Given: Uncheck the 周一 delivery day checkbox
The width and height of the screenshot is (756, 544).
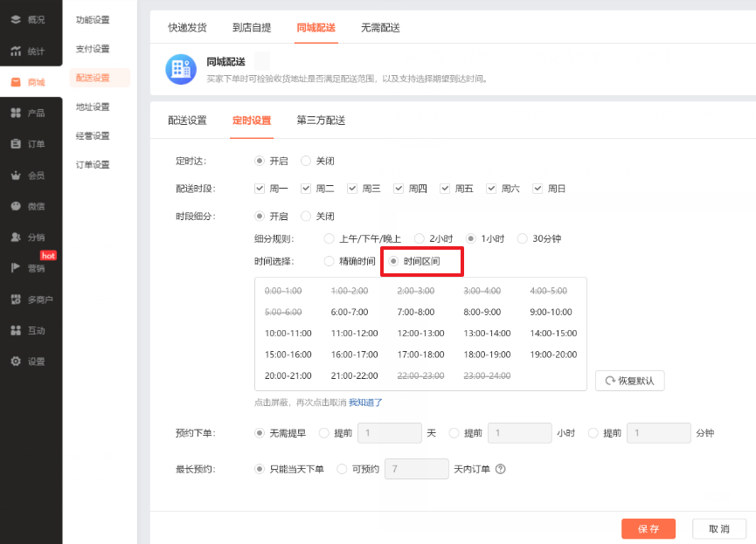Looking at the screenshot, I should (x=260, y=189).
